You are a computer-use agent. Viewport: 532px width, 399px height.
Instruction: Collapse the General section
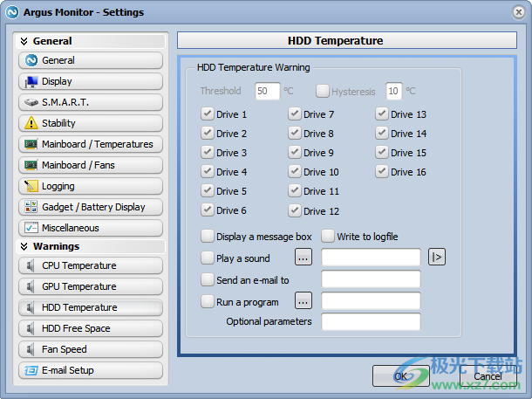tap(24, 41)
